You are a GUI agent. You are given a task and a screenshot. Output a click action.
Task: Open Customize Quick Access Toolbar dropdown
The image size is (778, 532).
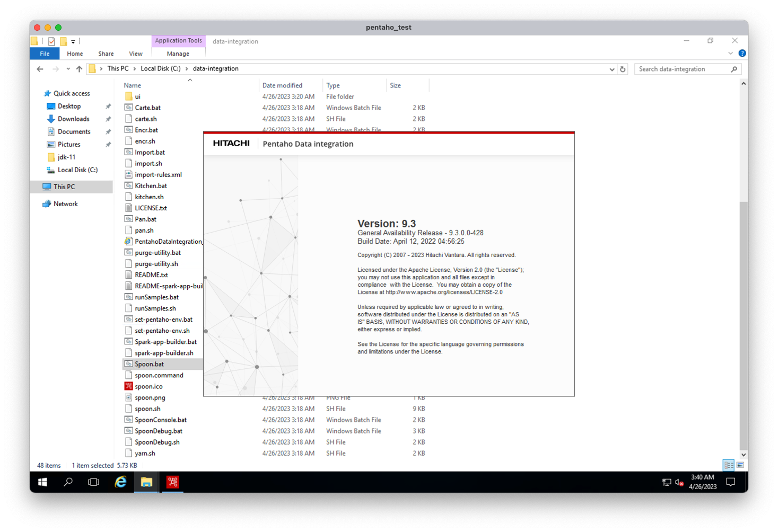(x=73, y=41)
